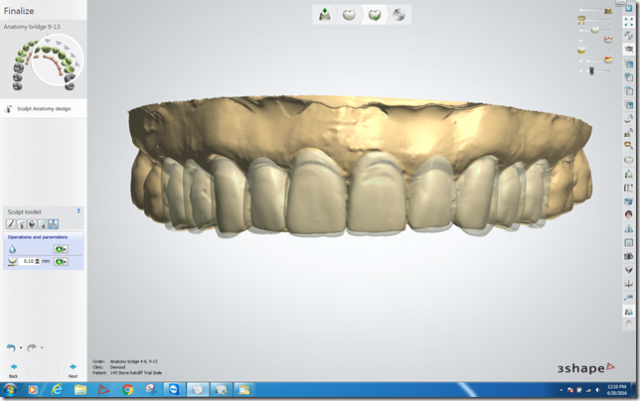
Task: Click the taskbar clock showing date
Action: click(617, 390)
